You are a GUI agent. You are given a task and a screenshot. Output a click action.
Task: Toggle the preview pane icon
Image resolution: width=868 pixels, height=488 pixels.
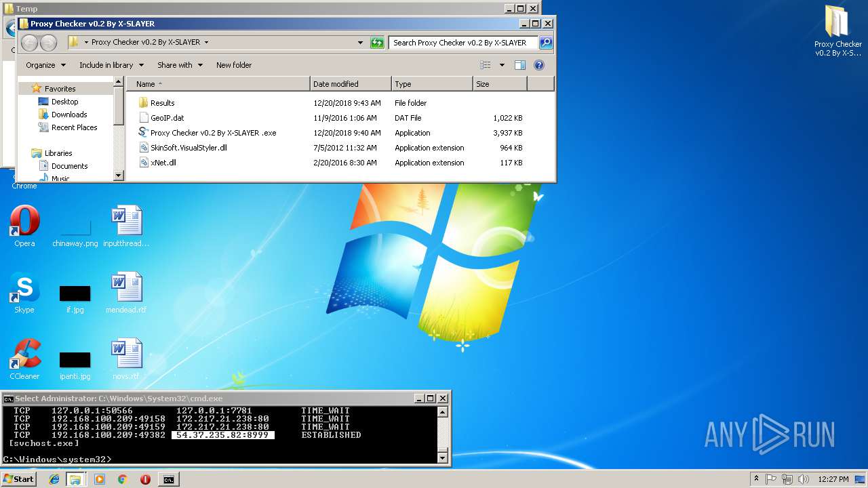tap(520, 65)
